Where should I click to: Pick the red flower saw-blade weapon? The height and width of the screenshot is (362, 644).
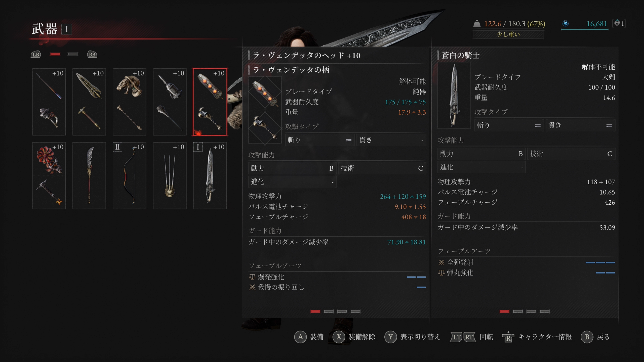49,175
